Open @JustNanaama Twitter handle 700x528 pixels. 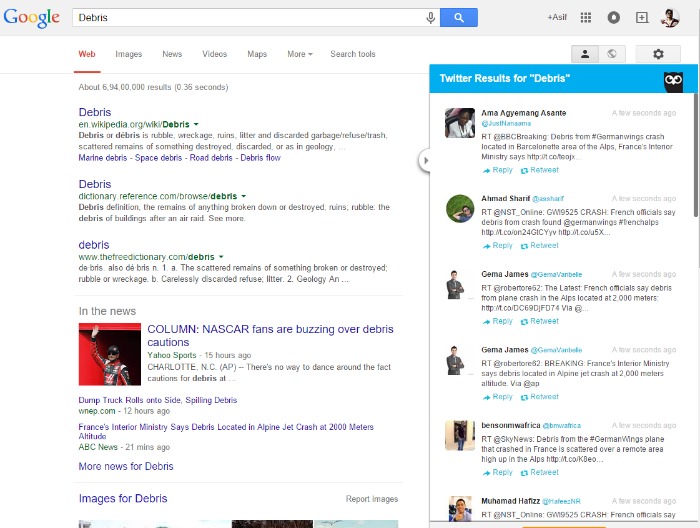pos(506,123)
